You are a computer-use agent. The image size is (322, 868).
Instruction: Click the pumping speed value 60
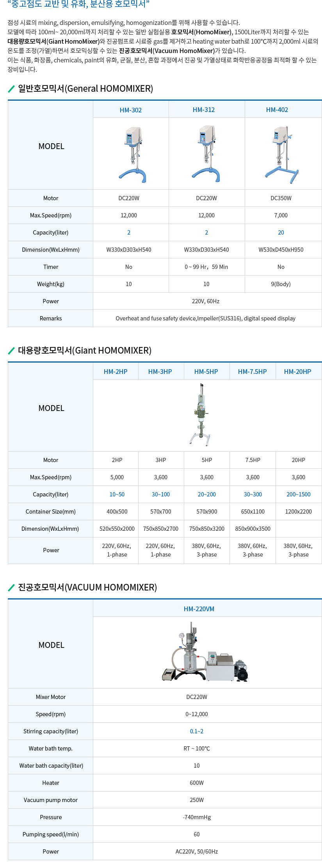coord(197,834)
